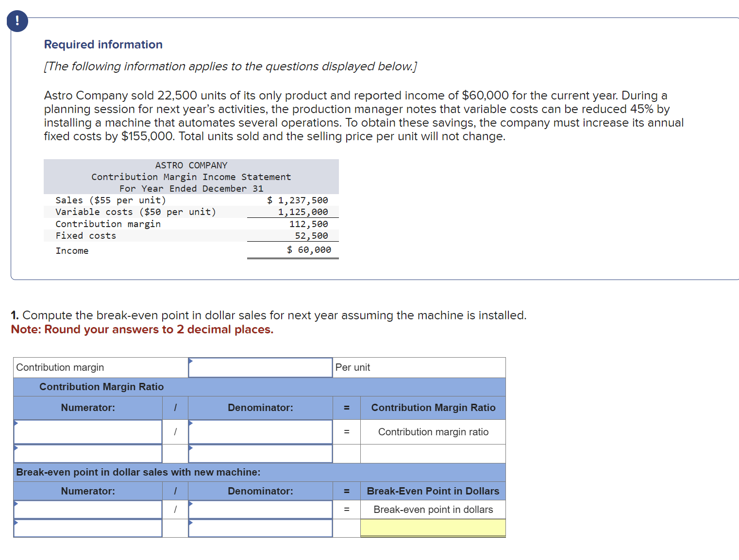Open the contribution margin ratio denominator dropdown
The height and width of the screenshot is (560, 739).
click(260, 432)
